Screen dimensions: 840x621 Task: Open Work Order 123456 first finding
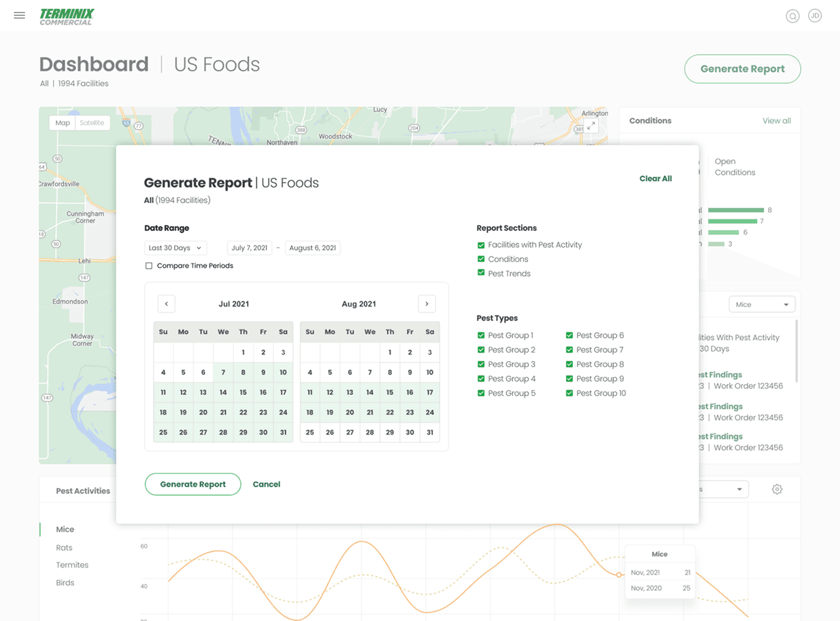coord(748,386)
